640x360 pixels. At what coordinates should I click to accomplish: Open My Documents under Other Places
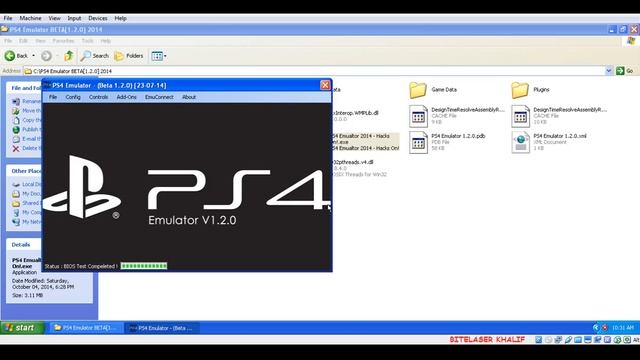27,194
